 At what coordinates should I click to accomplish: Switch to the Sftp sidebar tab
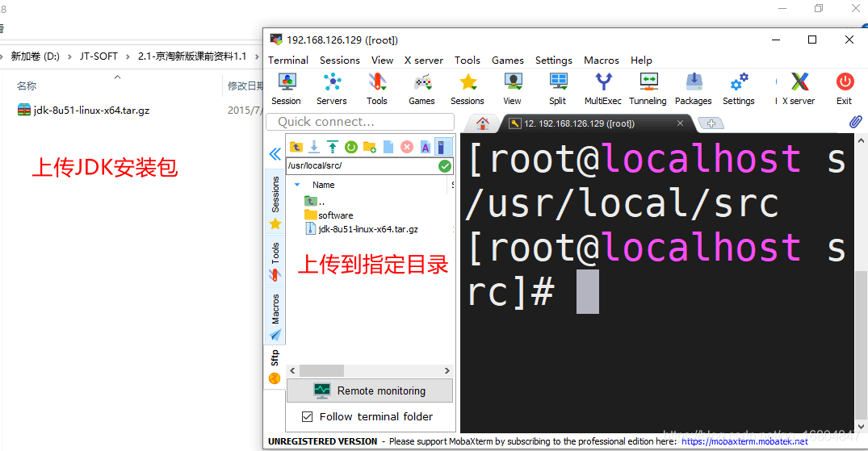(x=275, y=367)
